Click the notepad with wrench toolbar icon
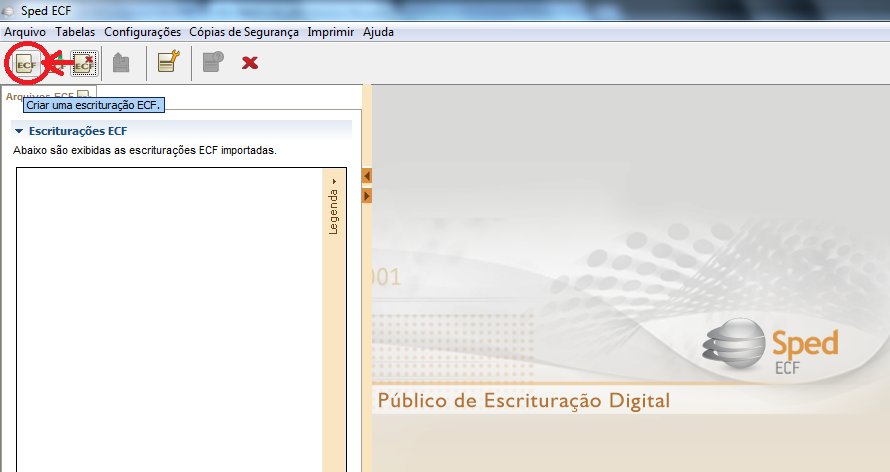 coord(168,63)
